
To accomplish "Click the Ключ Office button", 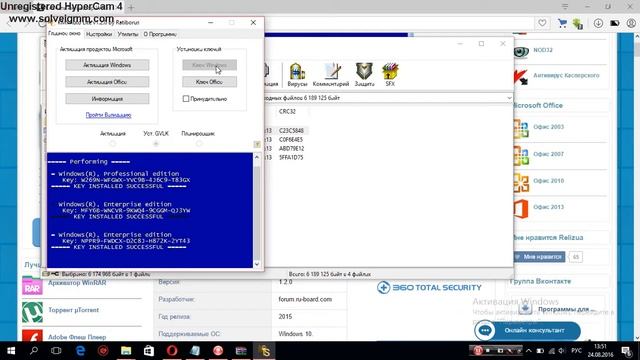I will (209, 82).
